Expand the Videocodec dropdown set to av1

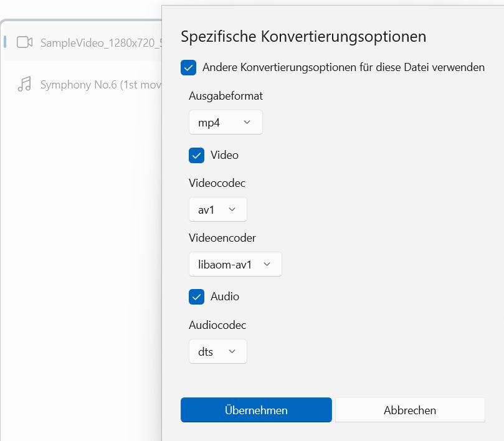217,209
